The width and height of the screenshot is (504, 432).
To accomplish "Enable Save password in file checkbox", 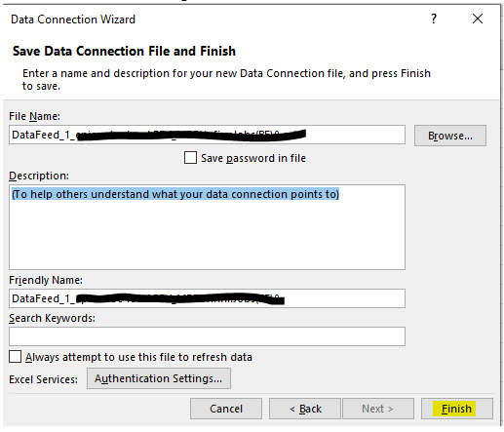I will coord(190,158).
